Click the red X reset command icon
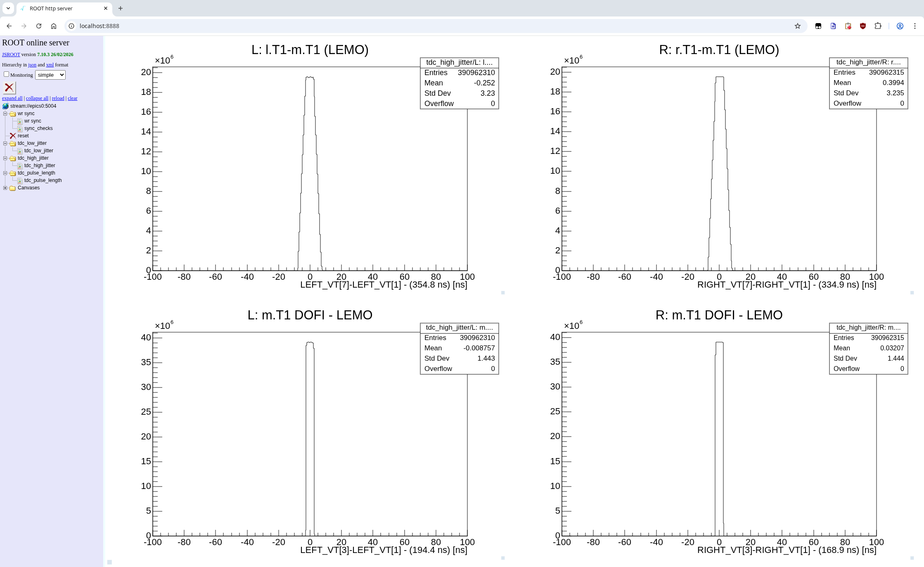Viewport: 924px width, 567px height. point(13,136)
